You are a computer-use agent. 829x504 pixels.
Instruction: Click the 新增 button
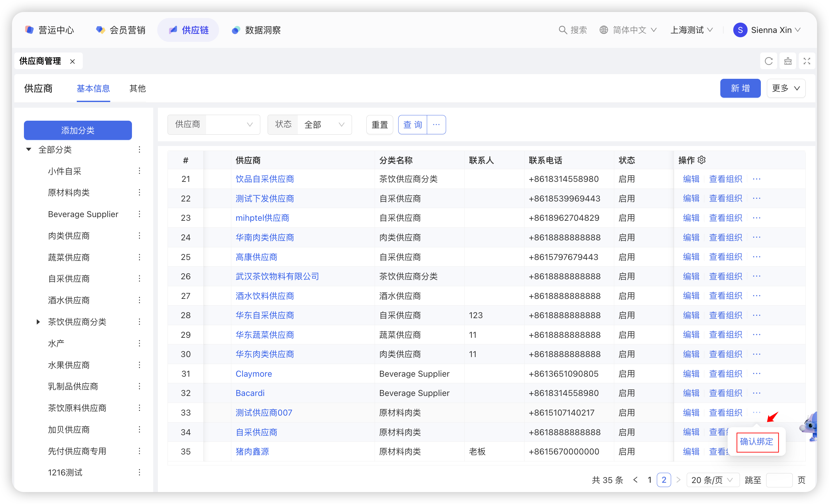740,88
